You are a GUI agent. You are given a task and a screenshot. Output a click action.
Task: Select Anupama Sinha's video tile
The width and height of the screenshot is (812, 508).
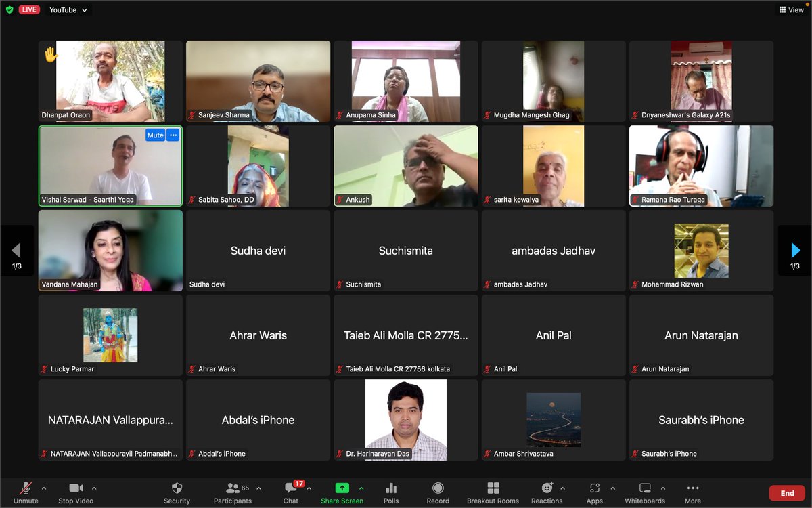click(406, 81)
